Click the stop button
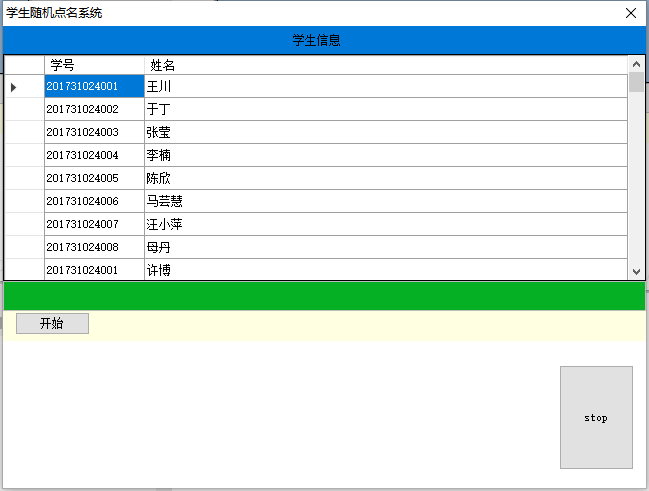This screenshot has width=649, height=491. tap(596, 417)
